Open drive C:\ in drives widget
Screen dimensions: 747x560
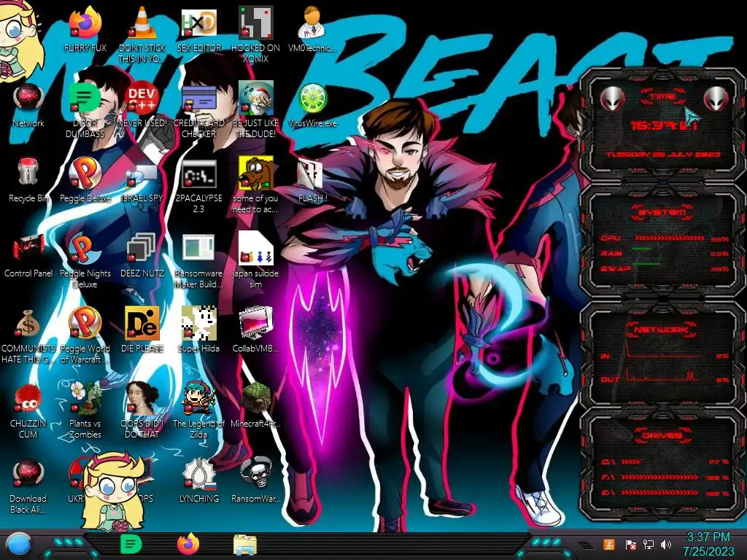click(x=664, y=462)
